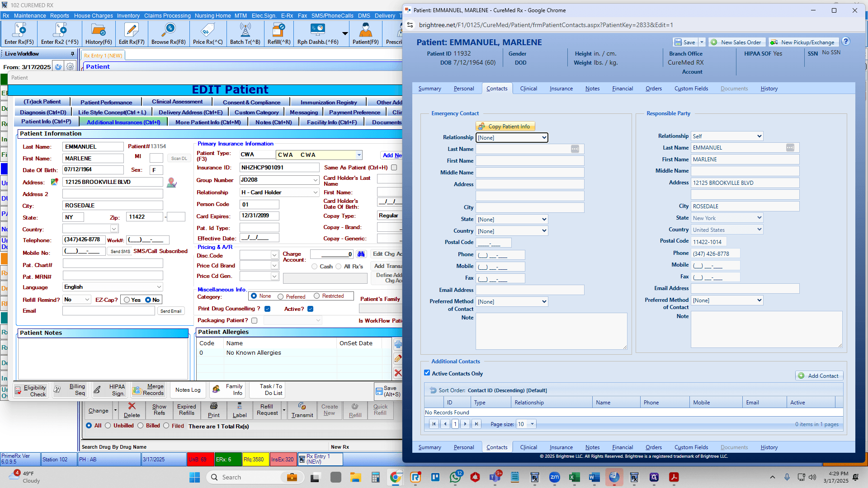Viewport: 868px width, 488px height.
Task: Open the top Financial tab
Action: 623,89
